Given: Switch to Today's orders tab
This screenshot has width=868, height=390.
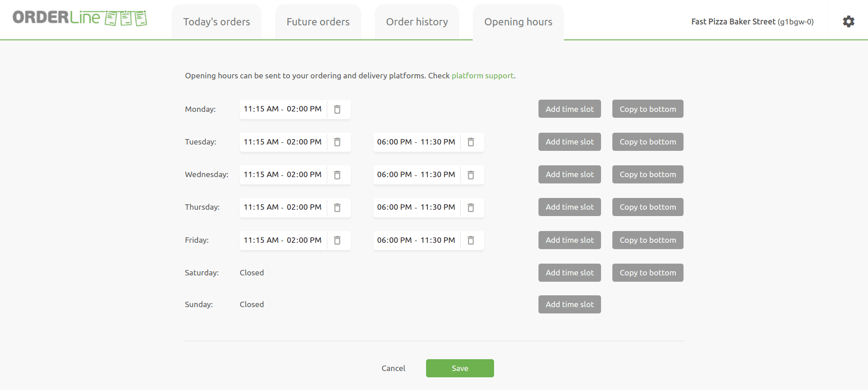Looking at the screenshot, I should (x=217, y=22).
